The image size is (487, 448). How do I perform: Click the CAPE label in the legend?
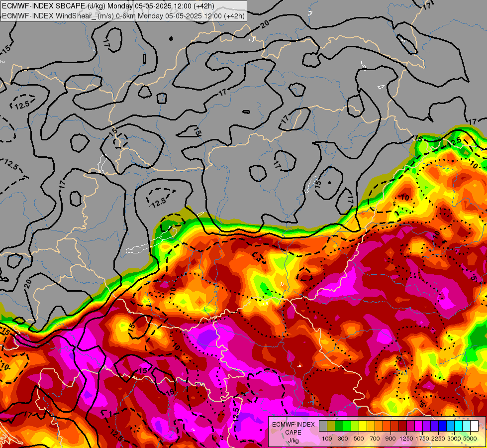click(x=293, y=433)
